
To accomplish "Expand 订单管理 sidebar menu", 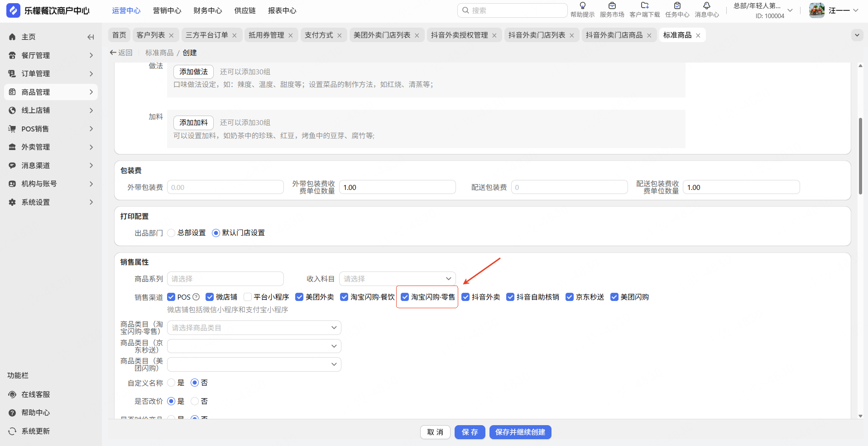I will pyautogui.click(x=51, y=73).
